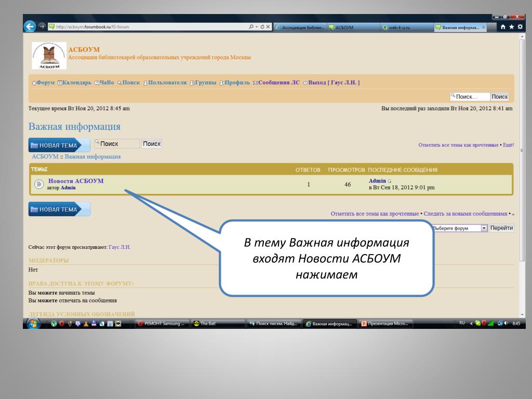Open the Профиль menu item

pos(234,83)
